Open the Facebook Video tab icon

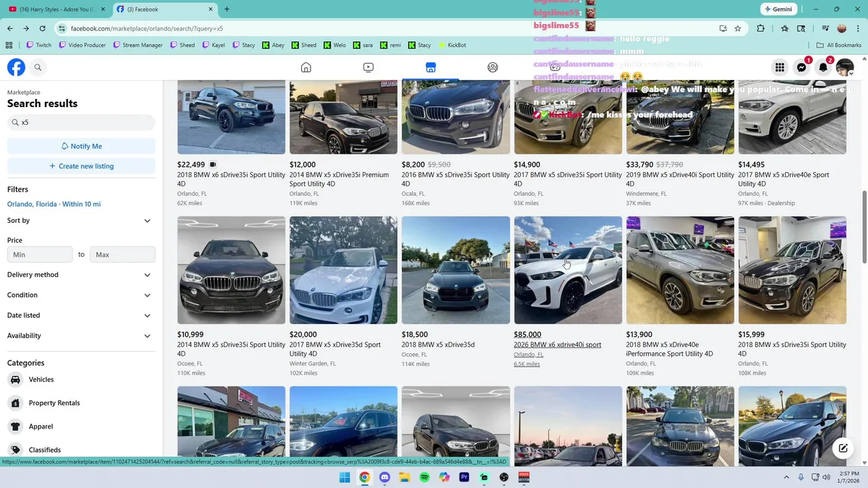(368, 67)
